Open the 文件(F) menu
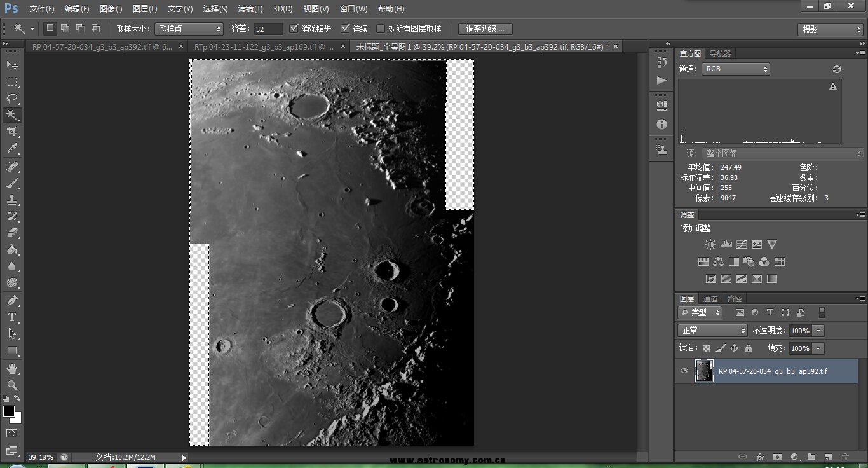The image size is (868, 468). (42, 9)
